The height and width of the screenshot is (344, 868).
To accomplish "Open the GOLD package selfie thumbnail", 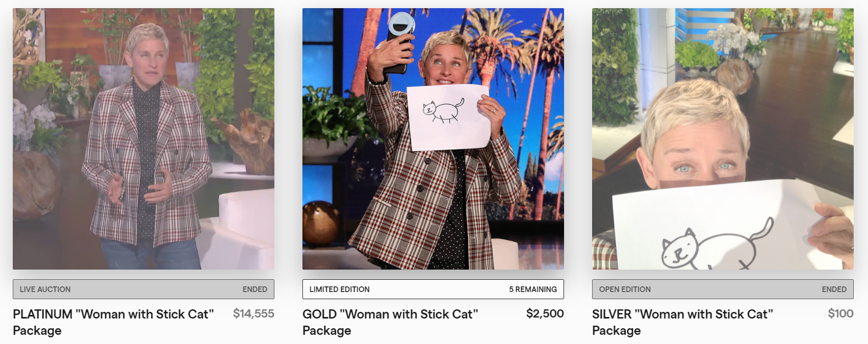I will pyautogui.click(x=433, y=139).
